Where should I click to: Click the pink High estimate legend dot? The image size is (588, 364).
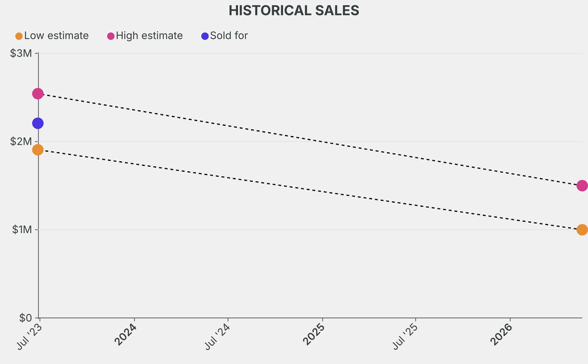coord(111,36)
